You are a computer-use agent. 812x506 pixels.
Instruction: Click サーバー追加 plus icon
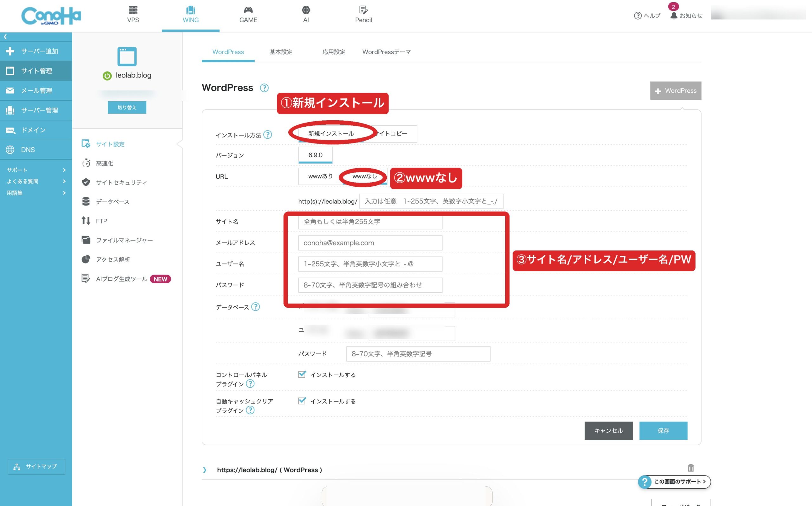pyautogui.click(x=10, y=51)
